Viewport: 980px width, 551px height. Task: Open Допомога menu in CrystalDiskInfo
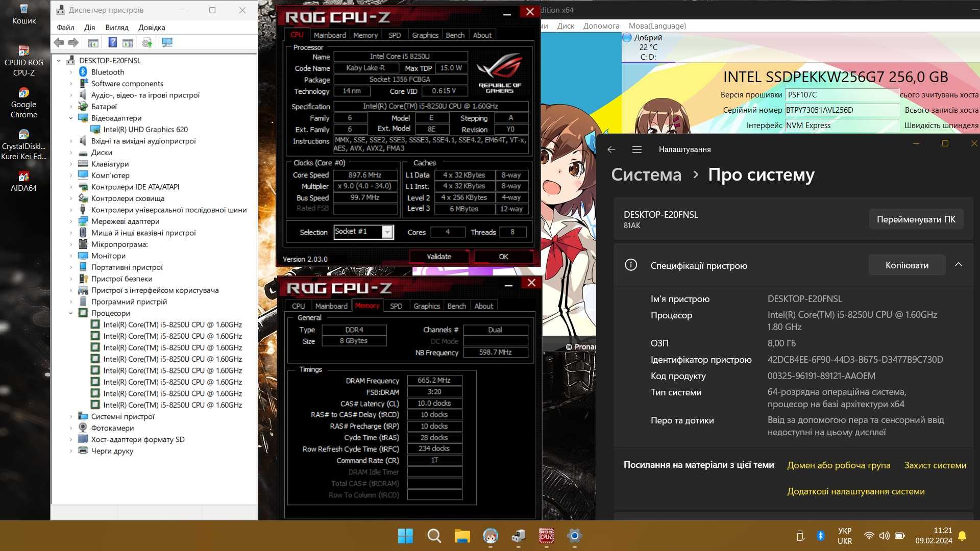pyautogui.click(x=601, y=26)
